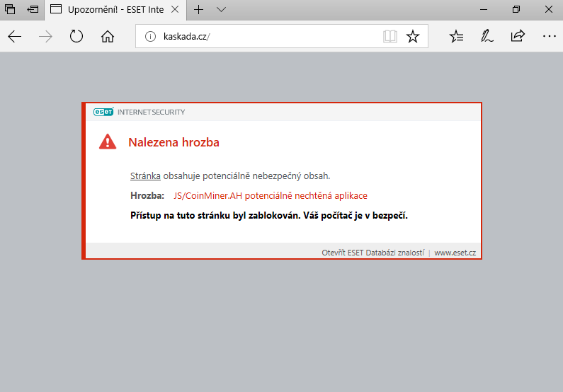Restore down the browser window

click(516, 10)
